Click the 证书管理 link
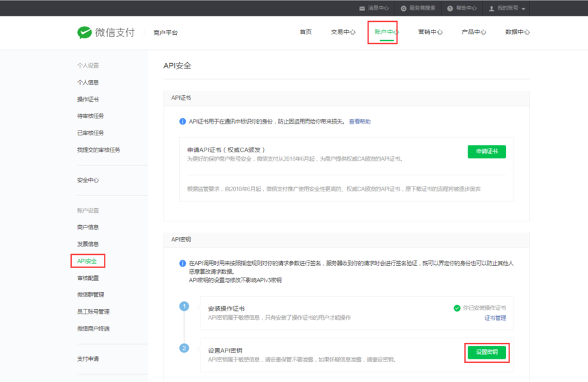 click(495, 318)
